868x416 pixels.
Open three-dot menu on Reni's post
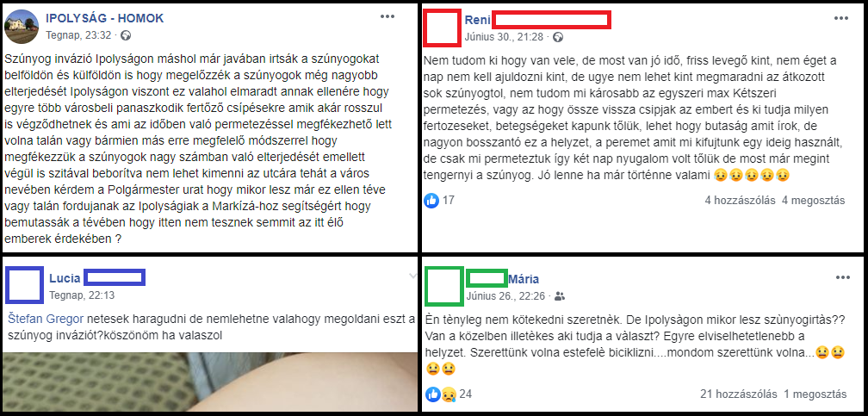840,18
